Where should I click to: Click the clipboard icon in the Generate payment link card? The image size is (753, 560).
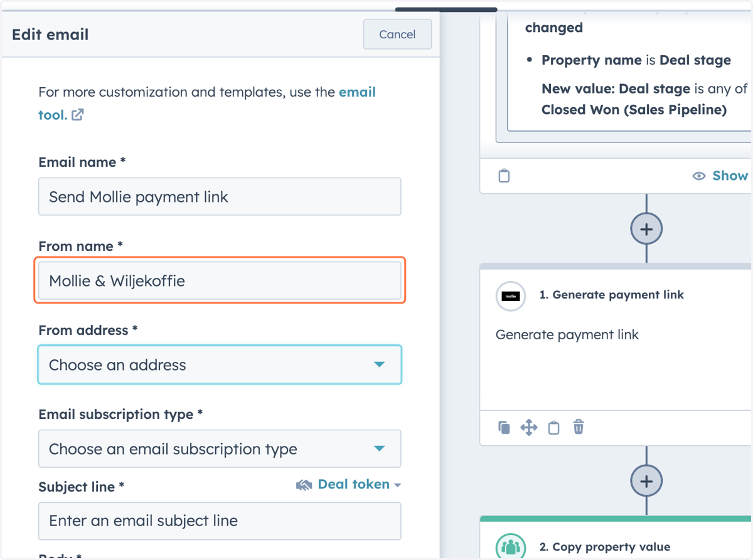[553, 428]
